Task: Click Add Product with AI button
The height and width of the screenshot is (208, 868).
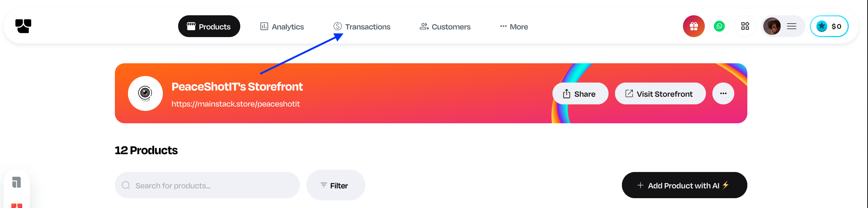Action: coord(684,185)
